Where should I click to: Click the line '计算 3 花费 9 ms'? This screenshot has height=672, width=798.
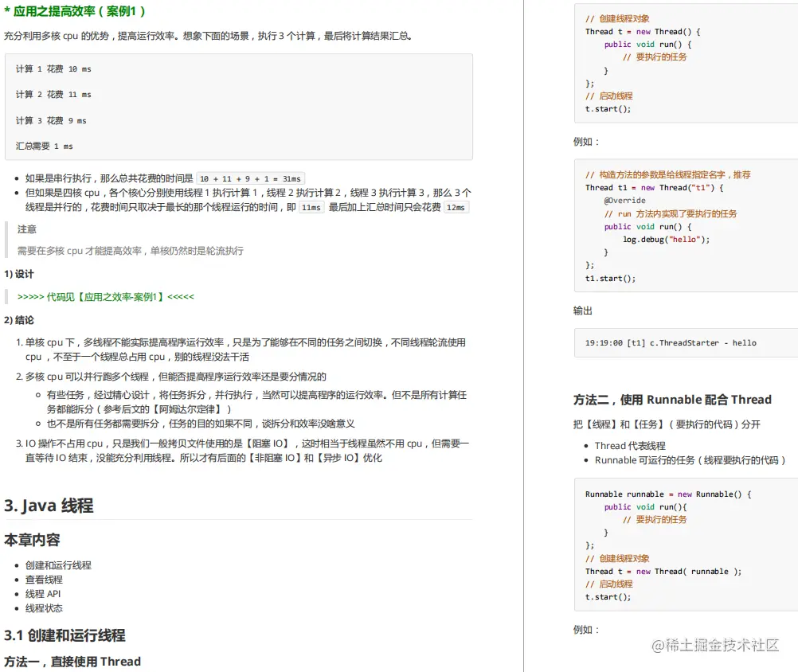(51, 120)
